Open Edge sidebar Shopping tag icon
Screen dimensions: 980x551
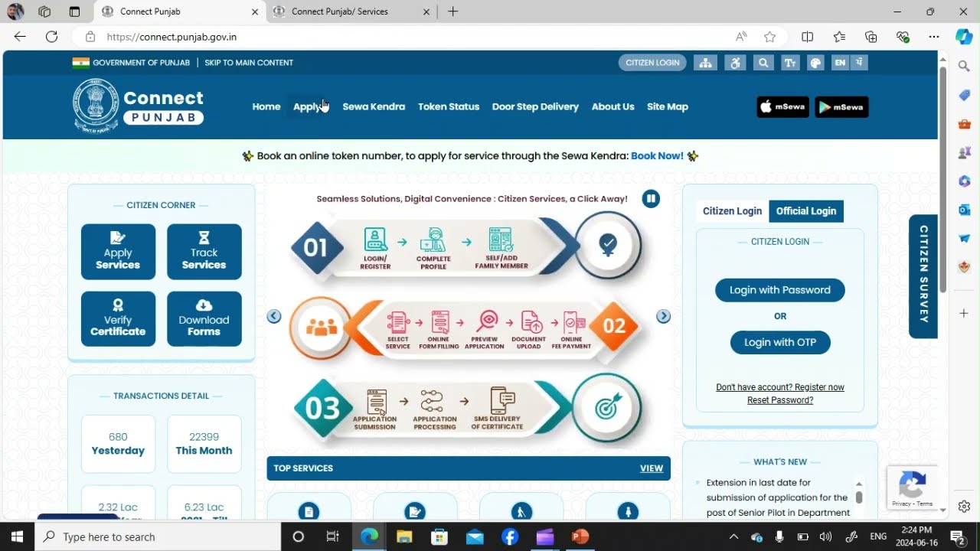pos(964,96)
